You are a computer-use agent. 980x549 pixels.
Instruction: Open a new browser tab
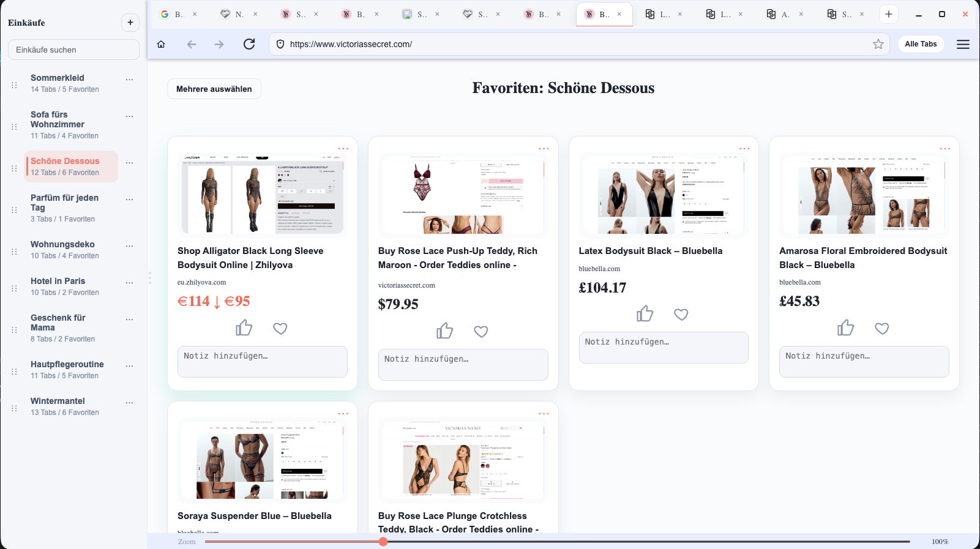[889, 14]
